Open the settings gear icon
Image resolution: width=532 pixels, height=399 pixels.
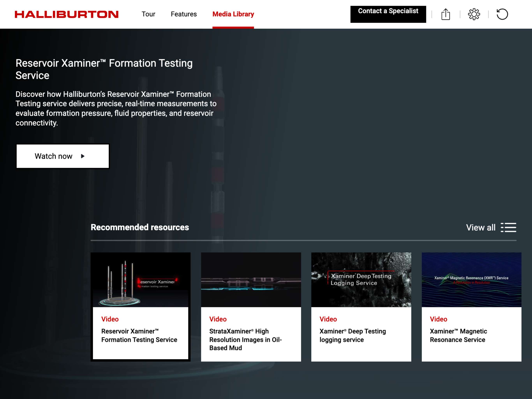[x=474, y=14]
